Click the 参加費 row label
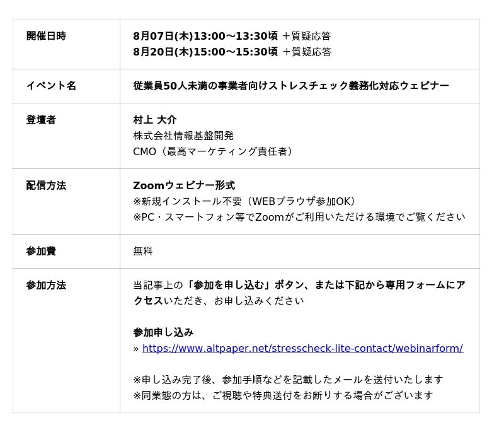The image size is (504, 432). point(41,251)
